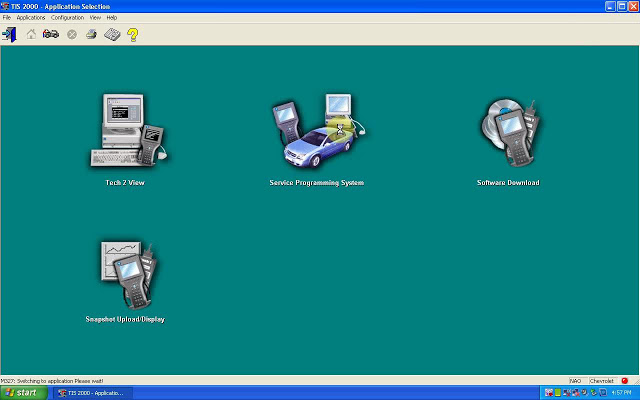Click the Chevrolet status bar field
The image size is (640, 400).
pyautogui.click(x=602, y=380)
